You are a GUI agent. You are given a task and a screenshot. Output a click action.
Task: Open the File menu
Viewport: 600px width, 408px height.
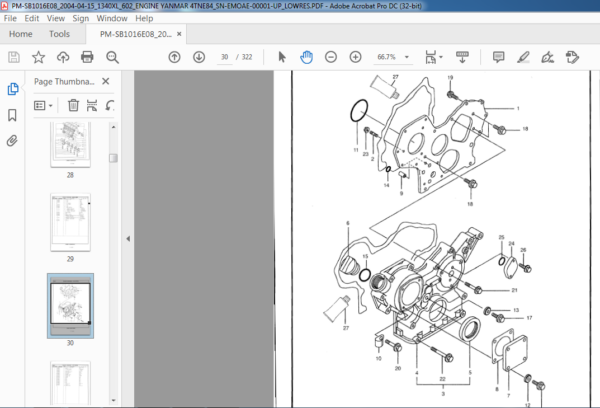coord(10,18)
